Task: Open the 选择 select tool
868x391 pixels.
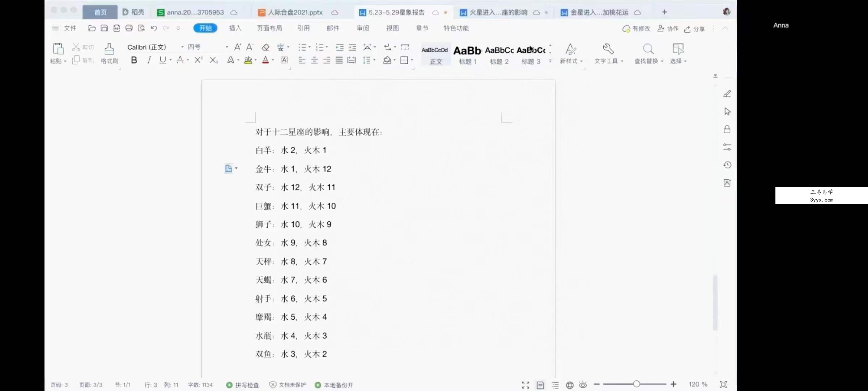Action: (x=678, y=53)
